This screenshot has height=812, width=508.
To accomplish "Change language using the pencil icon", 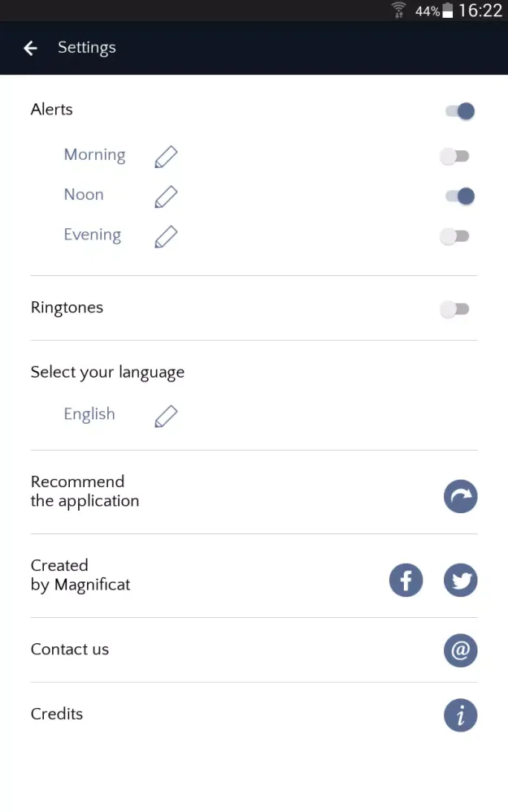I will [165, 416].
